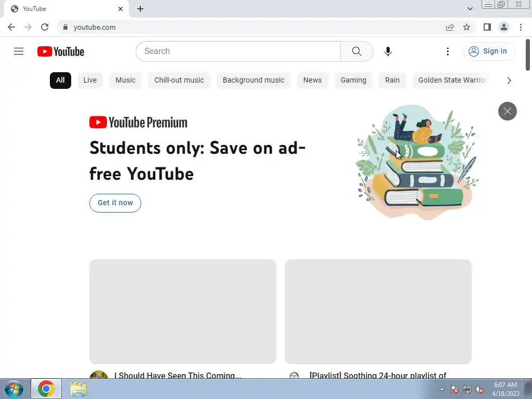Image resolution: width=532 pixels, height=399 pixels.
Task: Share this page using share icon
Action: [450, 27]
